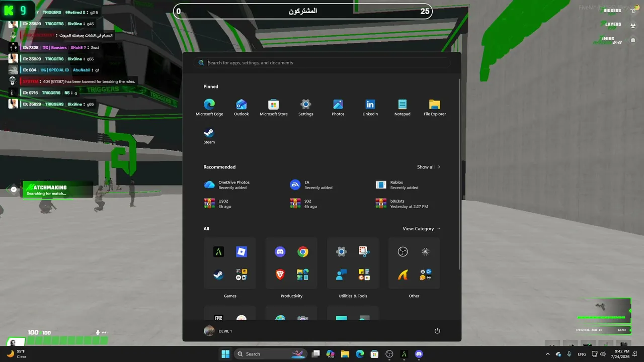This screenshot has width=644, height=362.
Task: Click the Windows Start button on taskbar
Action: [x=225, y=354]
